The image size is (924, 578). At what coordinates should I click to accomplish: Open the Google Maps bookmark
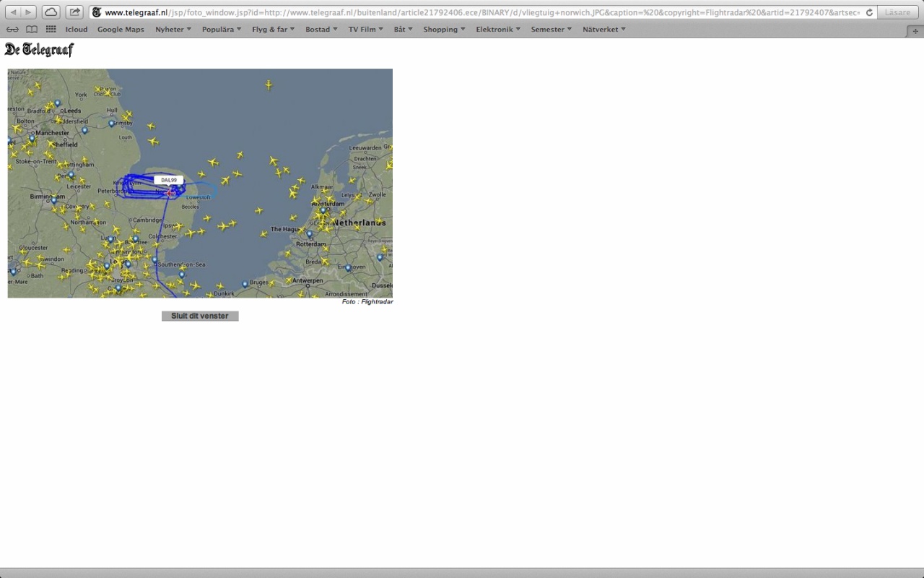121,30
